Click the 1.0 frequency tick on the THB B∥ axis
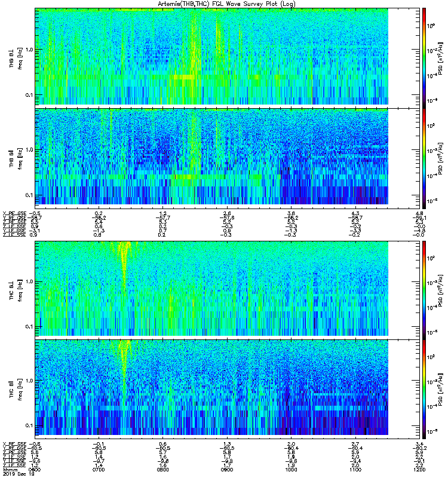448x478 pixels. [x=29, y=150]
